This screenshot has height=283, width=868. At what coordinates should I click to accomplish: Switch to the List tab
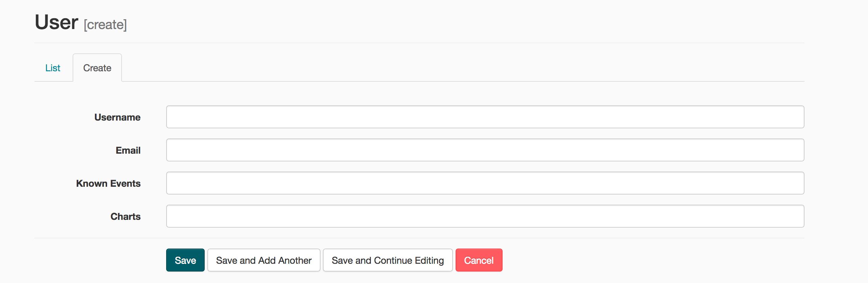pos(53,68)
